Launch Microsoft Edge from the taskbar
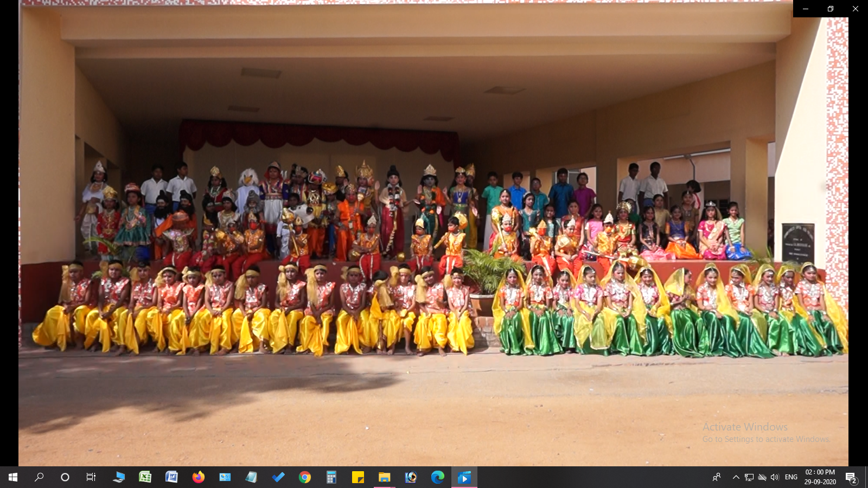868x488 pixels. coord(437,477)
